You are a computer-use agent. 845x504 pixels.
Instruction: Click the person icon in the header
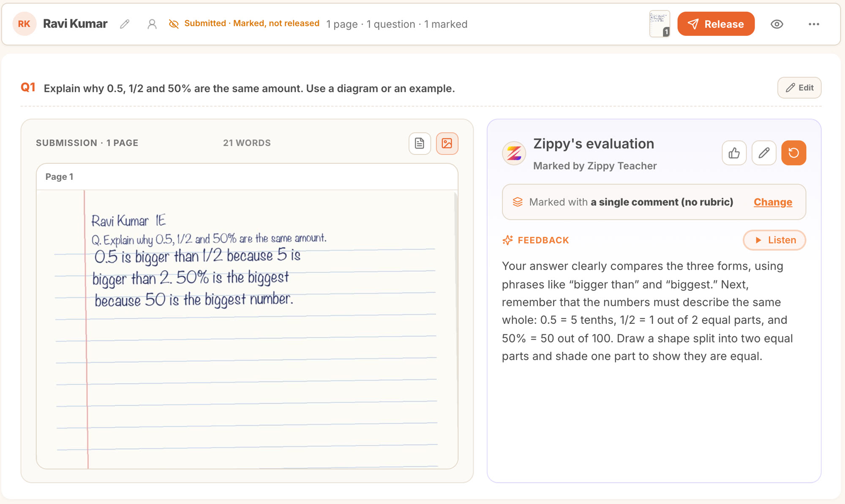tap(152, 24)
